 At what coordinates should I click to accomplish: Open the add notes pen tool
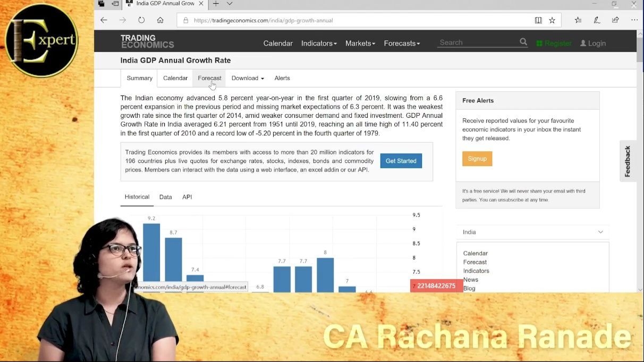(597, 20)
